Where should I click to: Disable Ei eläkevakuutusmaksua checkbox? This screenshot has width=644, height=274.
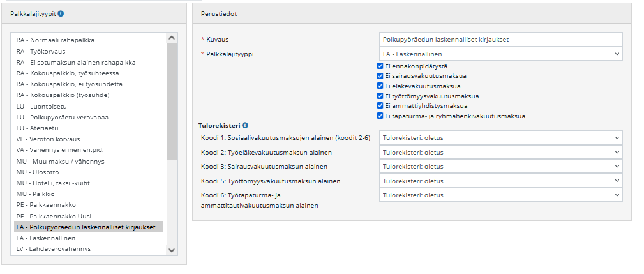[x=380, y=86]
